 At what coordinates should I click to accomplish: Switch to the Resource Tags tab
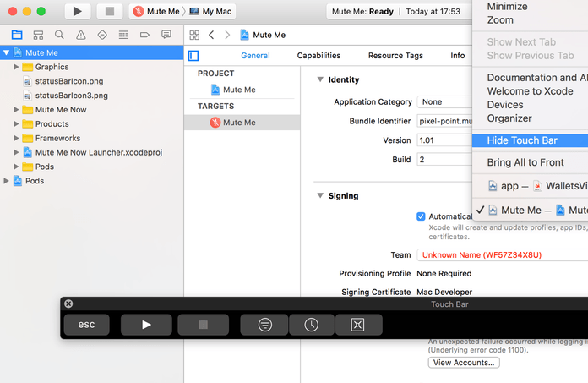click(395, 56)
